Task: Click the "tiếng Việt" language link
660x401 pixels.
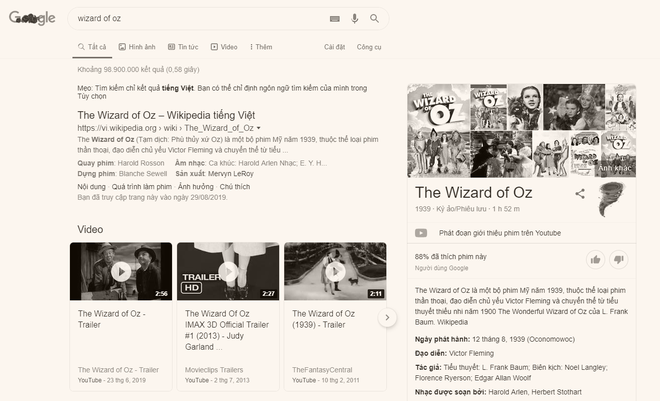Action: coord(178,88)
